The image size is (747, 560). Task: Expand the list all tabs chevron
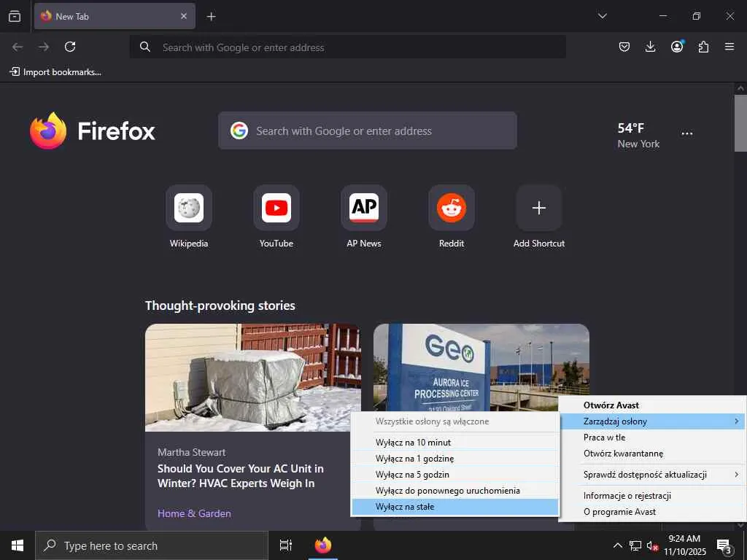[602, 16]
